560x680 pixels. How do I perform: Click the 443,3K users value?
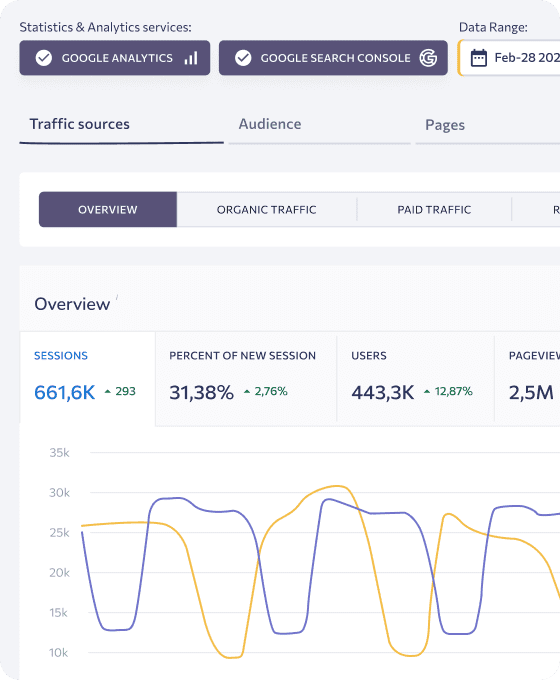pyautogui.click(x=383, y=392)
